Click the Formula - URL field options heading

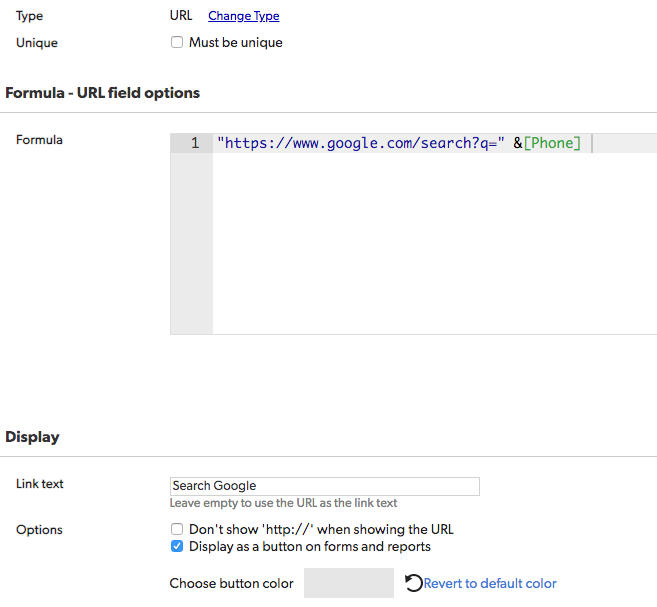click(103, 93)
